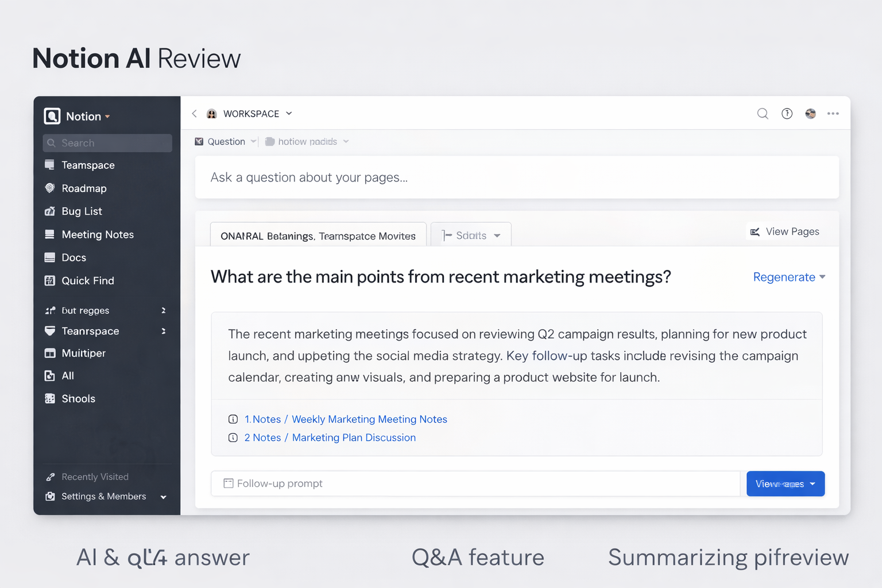
Task: Expand the Teamspace sidebar item chevron
Action: click(165, 331)
